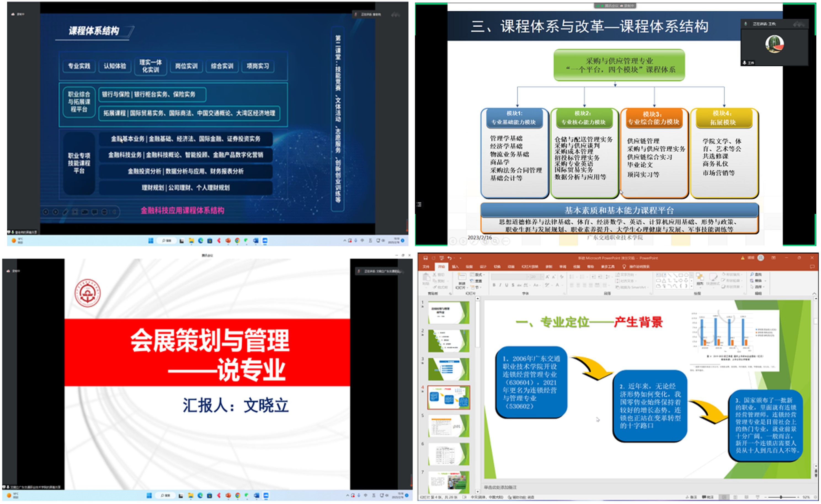This screenshot has height=504, width=821.
Task: Open the font name combo box
Action: tap(509, 277)
